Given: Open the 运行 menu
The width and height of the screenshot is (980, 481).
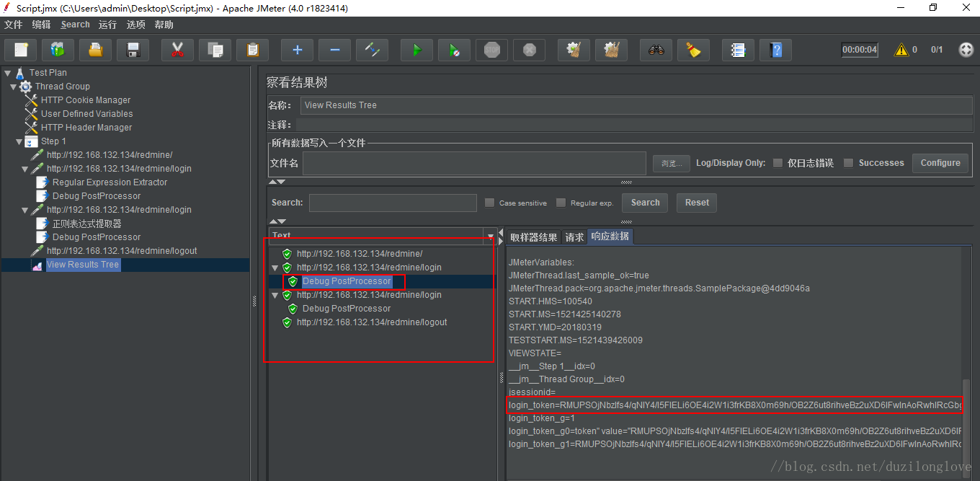Looking at the screenshot, I should pyautogui.click(x=108, y=25).
